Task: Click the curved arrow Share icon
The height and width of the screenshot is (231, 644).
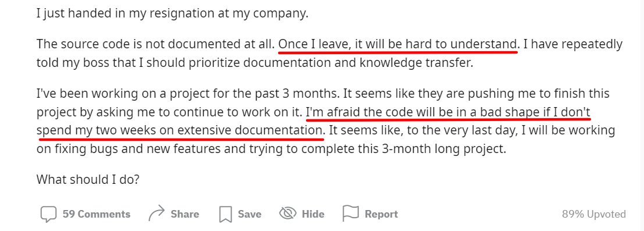Action: (156, 214)
